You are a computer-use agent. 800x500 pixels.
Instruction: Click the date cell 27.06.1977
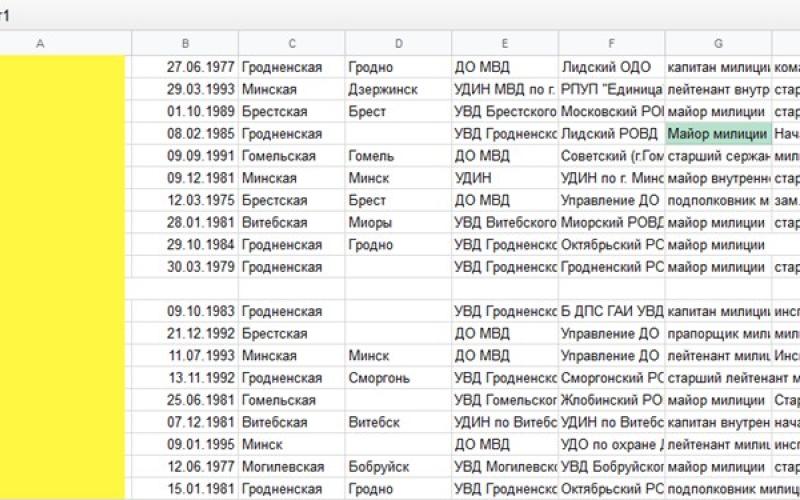[200, 67]
